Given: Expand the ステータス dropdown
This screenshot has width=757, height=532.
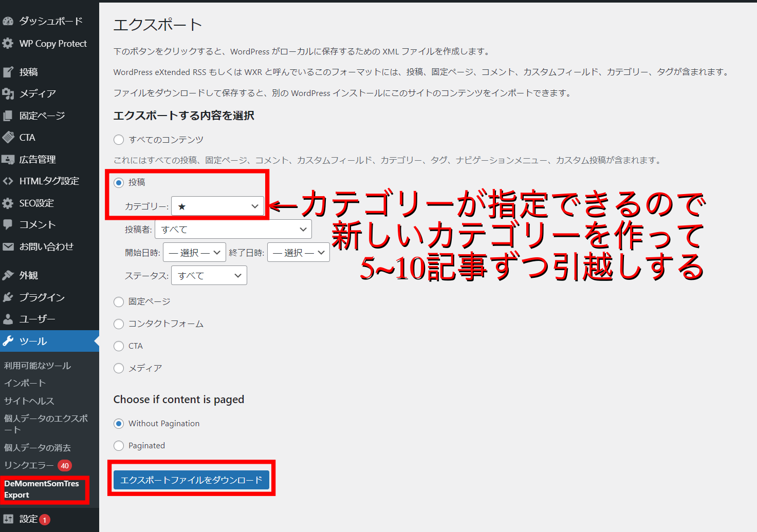Looking at the screenshot, I should 209,276.
